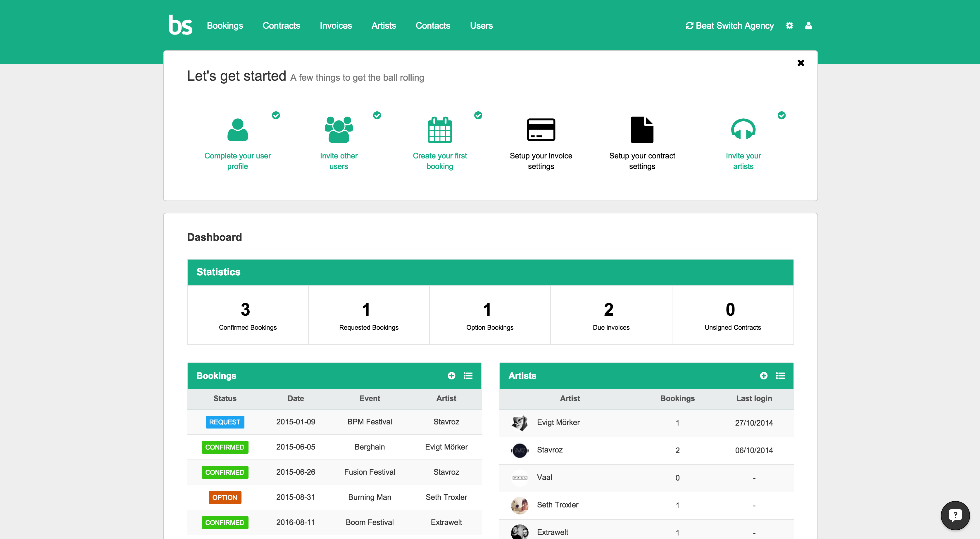Open the artists list view icon
This screenshot has width=980, height=539.
[780, 375]
